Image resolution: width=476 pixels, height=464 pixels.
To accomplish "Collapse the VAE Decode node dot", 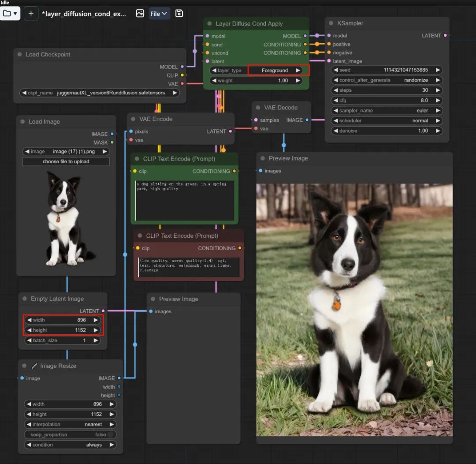I will click(x=258, y=108).
